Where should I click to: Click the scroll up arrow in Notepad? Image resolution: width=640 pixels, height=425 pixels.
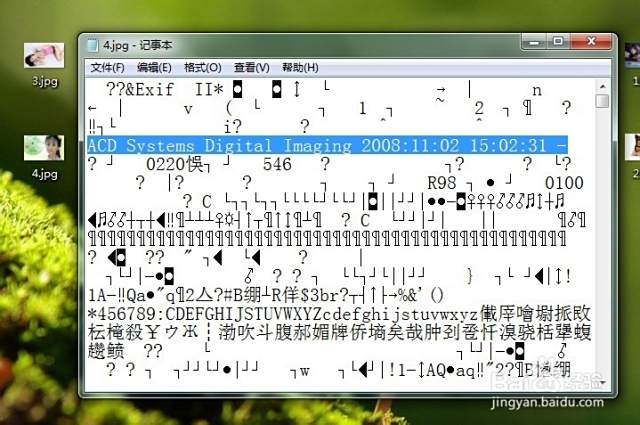(602, 87)
